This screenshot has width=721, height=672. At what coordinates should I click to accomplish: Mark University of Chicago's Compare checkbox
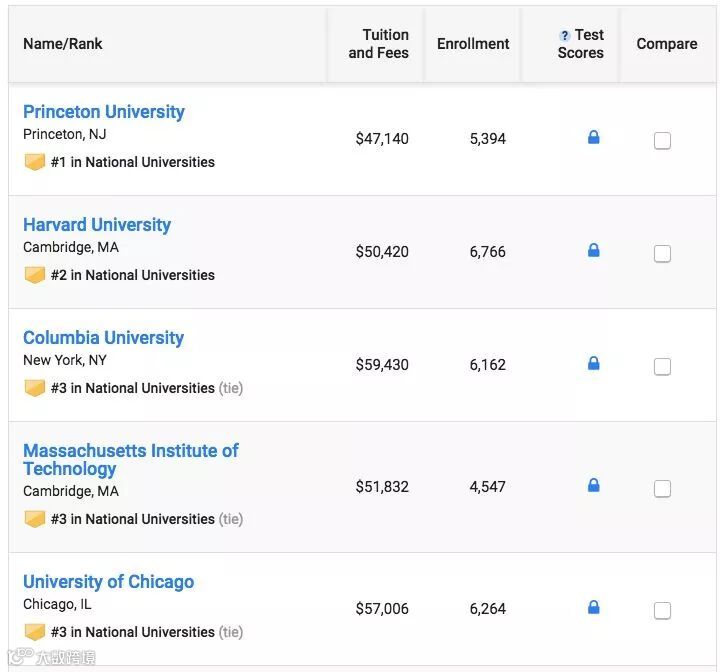click(662, 611)
